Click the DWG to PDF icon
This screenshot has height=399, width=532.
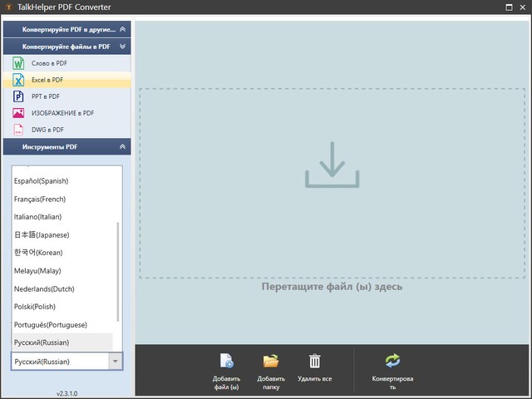click(19, 130)
